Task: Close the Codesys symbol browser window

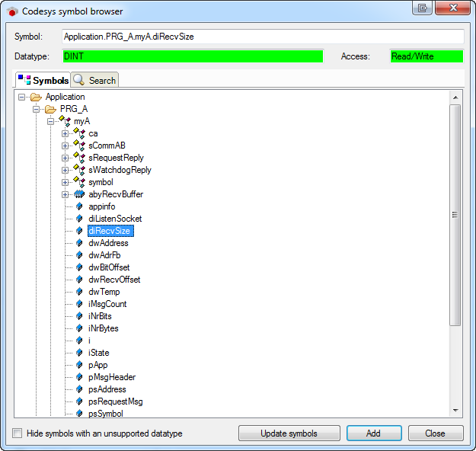Action: [x=452, y=8]
